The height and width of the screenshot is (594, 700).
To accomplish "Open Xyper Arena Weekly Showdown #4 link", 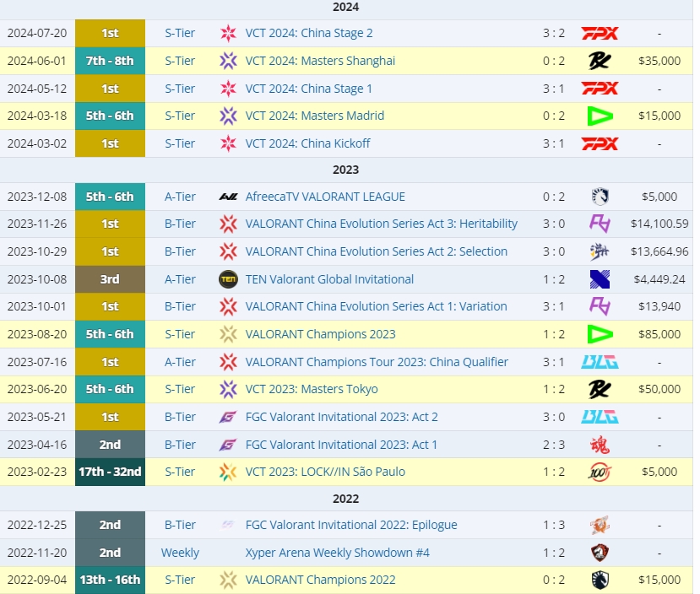I will pyautogui.click(x=338, y=553).
